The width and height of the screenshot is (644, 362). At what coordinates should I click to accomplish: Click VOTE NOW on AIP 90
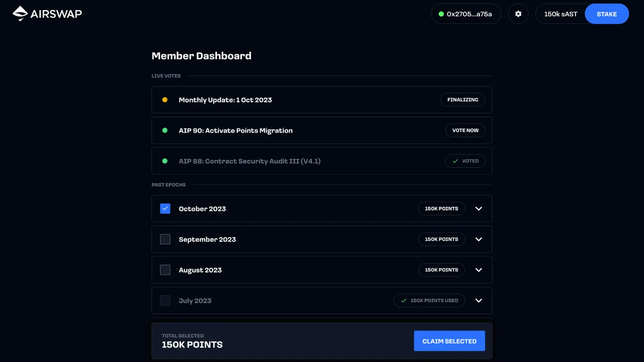[x=465, y=130]
